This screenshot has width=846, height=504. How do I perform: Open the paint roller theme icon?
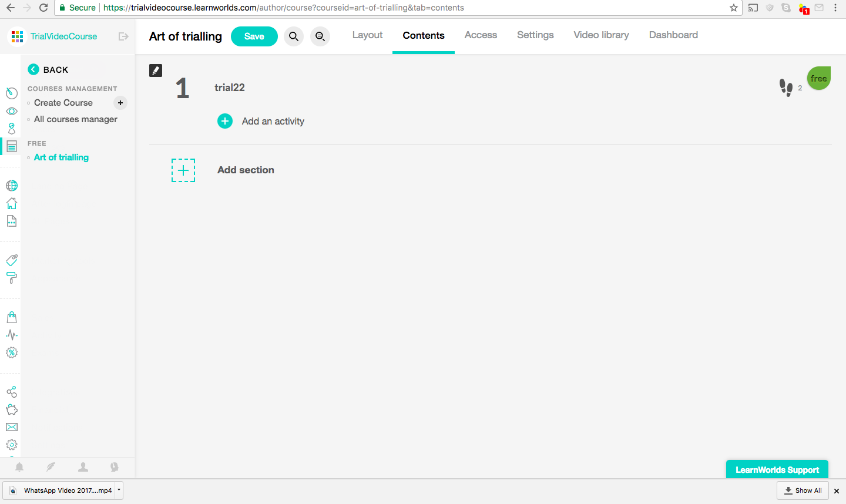12,278
